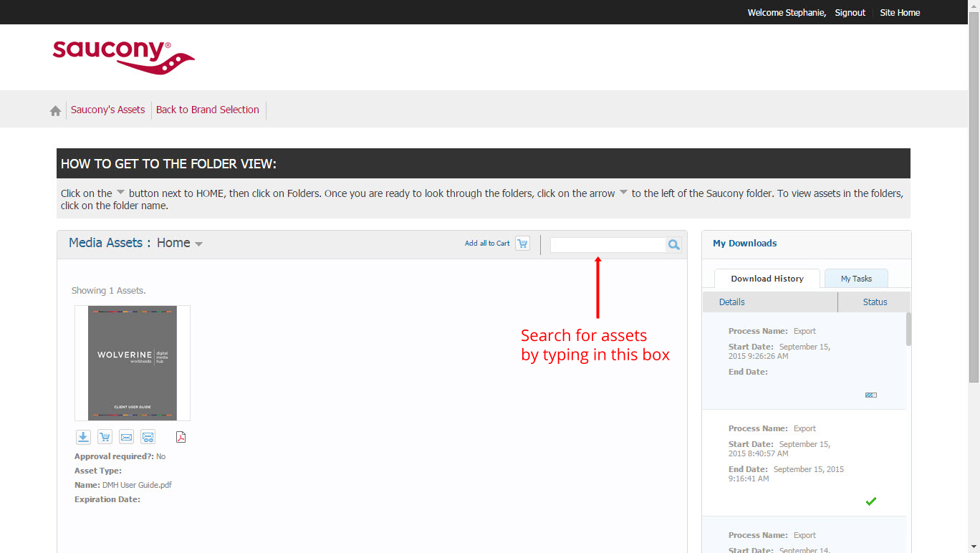Click the Status column header
This screenshot has width=980, height=553.
(x=875, y=302)
